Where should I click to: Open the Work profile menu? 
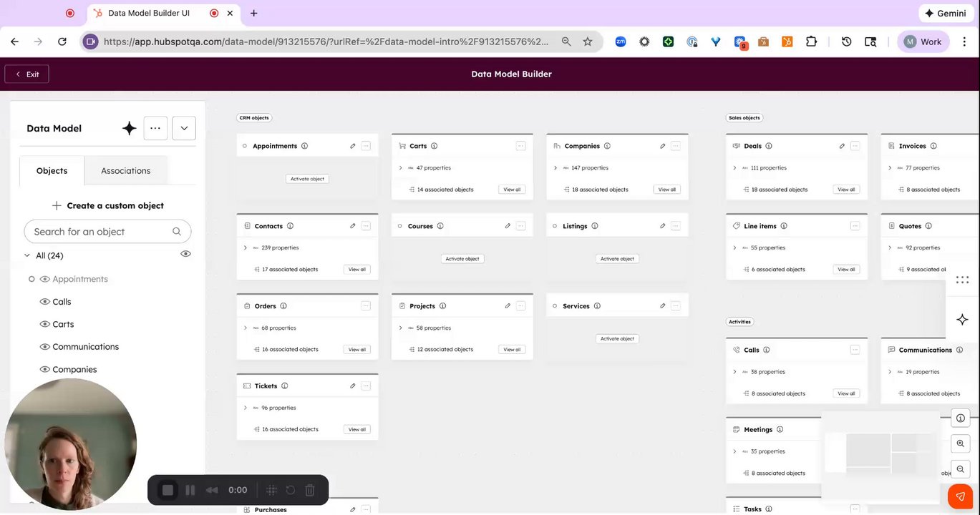[x=923, y=42]
